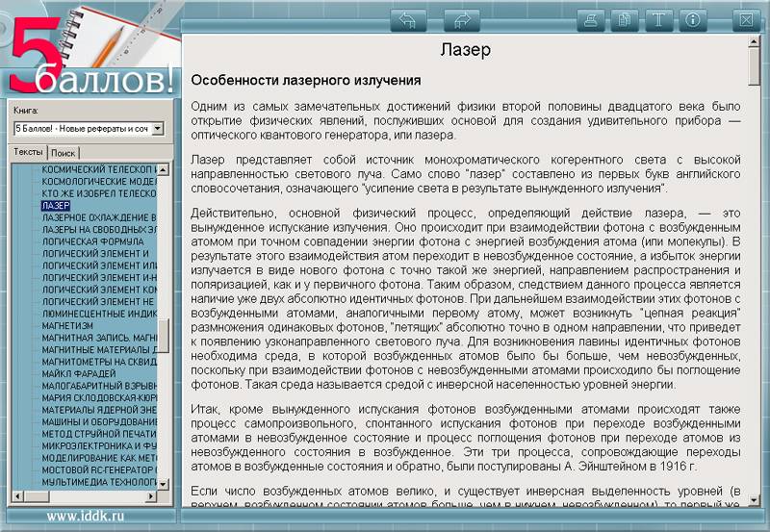Image resolution: width=770 pixels, height=532 pixels.
Task: Change font size with the T icon
Action: [x=659, y=20]
